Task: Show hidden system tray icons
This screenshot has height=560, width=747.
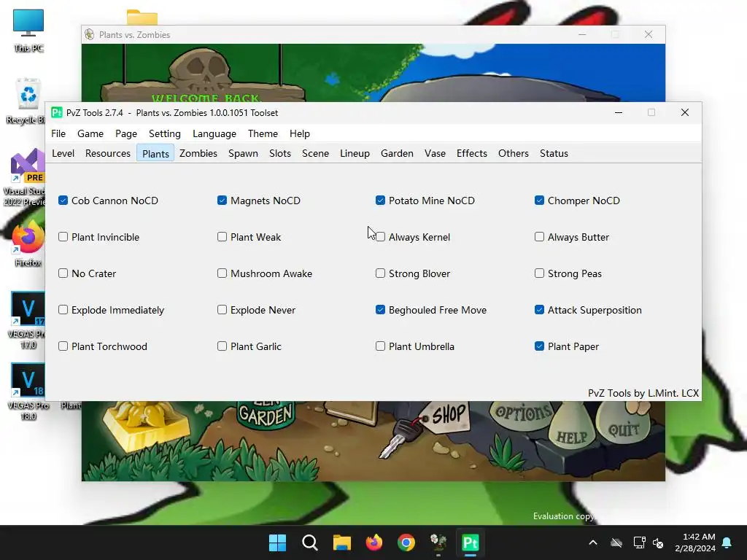Action: point(593,542)
